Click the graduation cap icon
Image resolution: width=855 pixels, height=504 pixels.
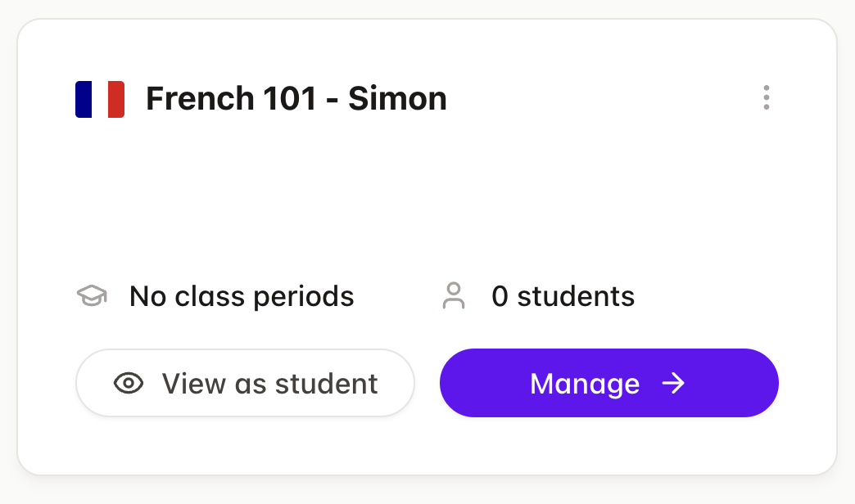[x=92, y=296]
